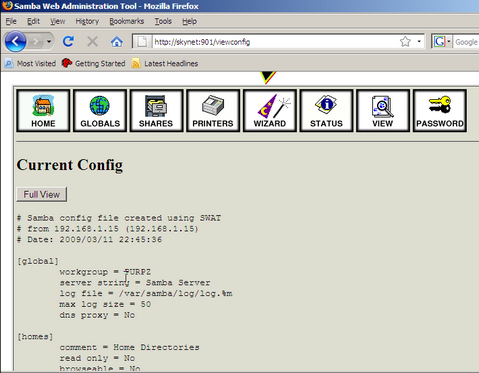Click the 'dns proxy = No' line
The height and width of the screenshot is (373, 479).
(97, 315)
